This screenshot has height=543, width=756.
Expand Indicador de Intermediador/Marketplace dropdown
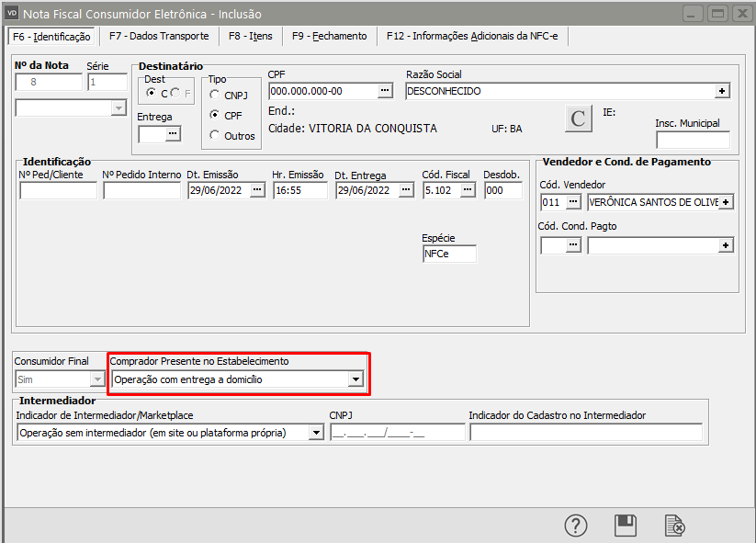(x=317, y=433)
